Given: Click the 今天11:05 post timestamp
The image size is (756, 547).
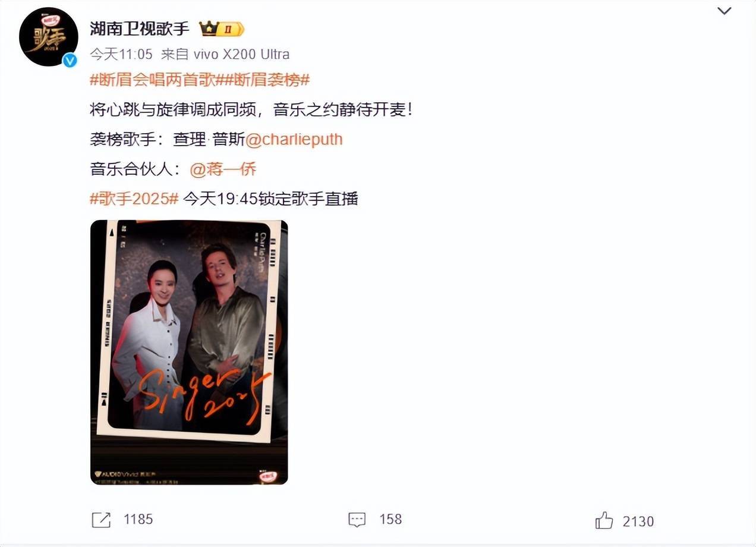Looking at the screenshot, I should (121, 54).
